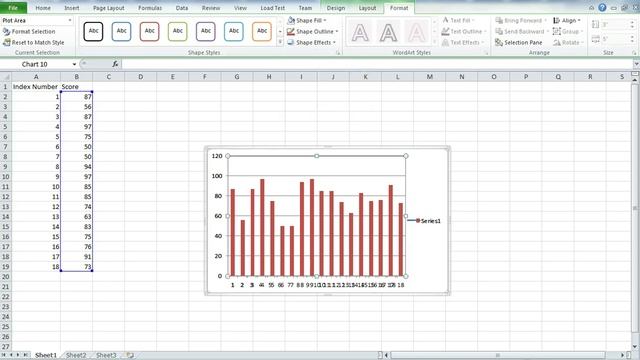Screen dimensions: 640x360
Task: Click the Name Box showing Chart 10
Action: pyautogui.click(x=36, y=64)
